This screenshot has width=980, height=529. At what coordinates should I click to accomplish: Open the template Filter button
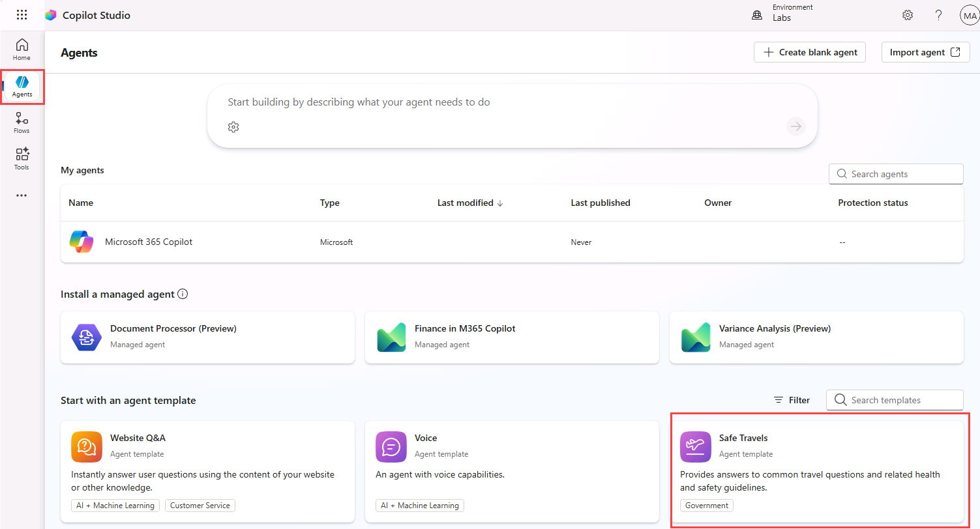click(792, 400)
